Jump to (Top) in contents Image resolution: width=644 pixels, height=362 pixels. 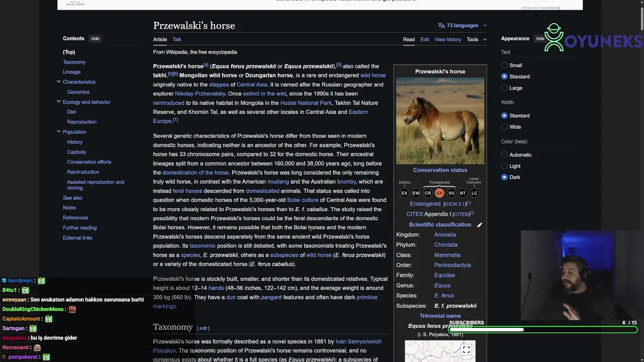[x=69, y=52]
